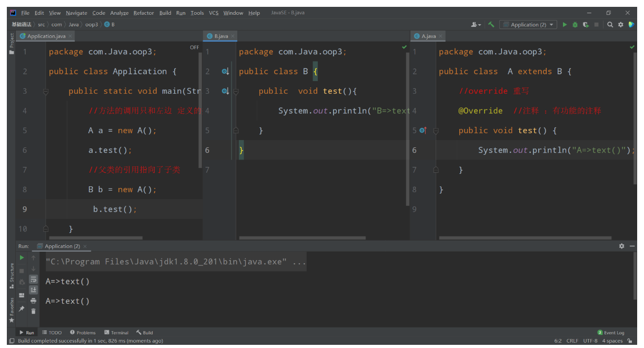Screen dimensions: 644x348
Task: Click overridden gutter icon on class B line
Action: click(225, 72)
